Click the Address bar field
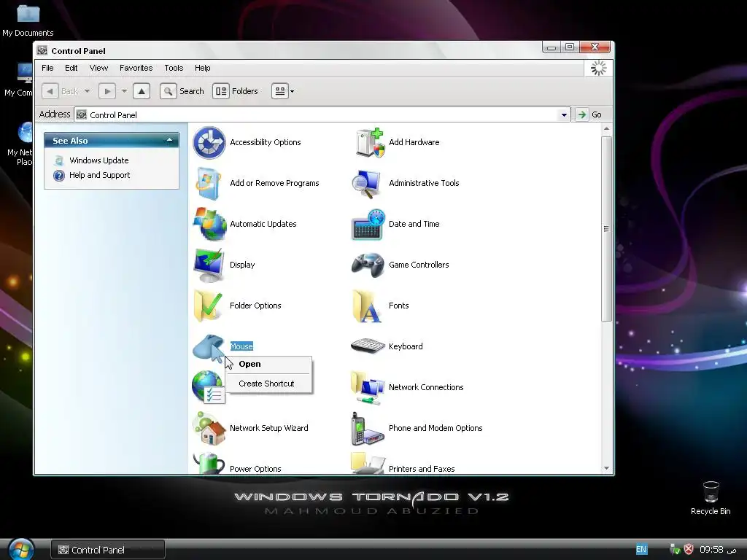 pyautogui.click(x=322, y=114)
